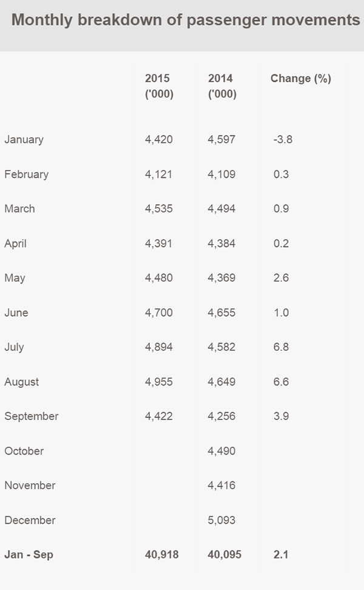The height and width of the screenshot is (590, 364).
Task: Click August 2015 value 4,955
Action: coord(159,382)
